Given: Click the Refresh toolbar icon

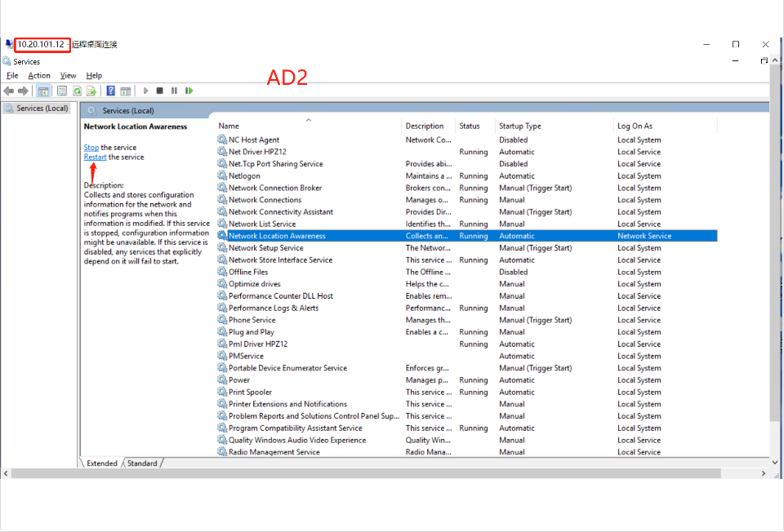Looking at the screenshot, I should tap(77, 91).
